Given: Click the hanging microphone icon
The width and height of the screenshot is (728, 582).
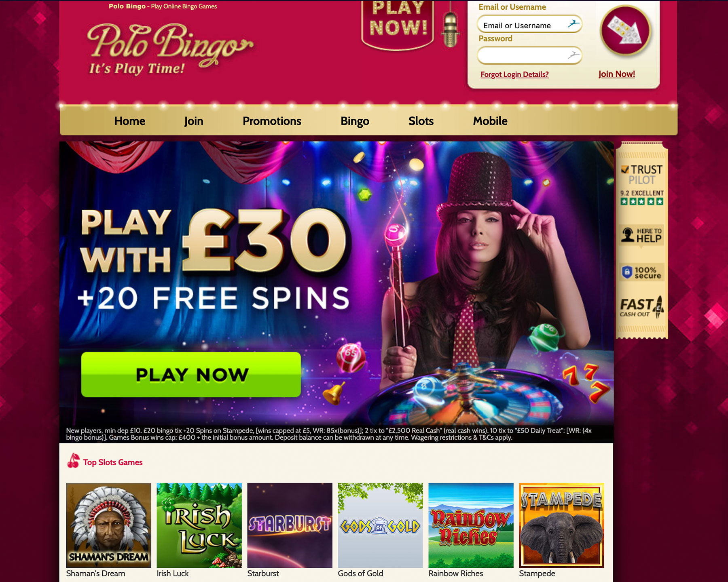Looking at the screenshot, I should pyautogui.click(x=450, y=27).
